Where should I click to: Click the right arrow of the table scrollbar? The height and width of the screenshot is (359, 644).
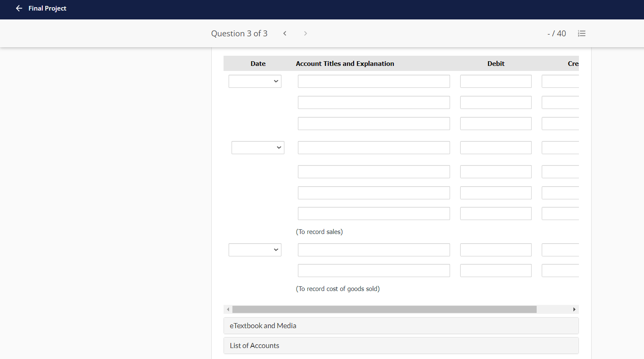(574, 309)
